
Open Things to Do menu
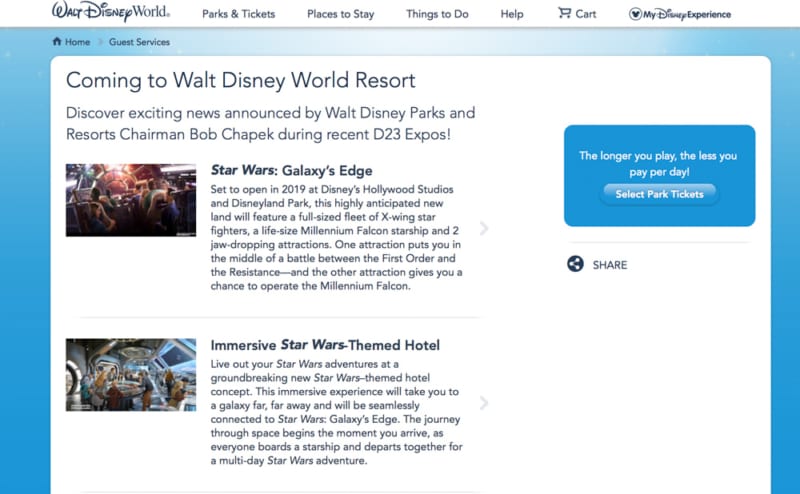point(437,14)
